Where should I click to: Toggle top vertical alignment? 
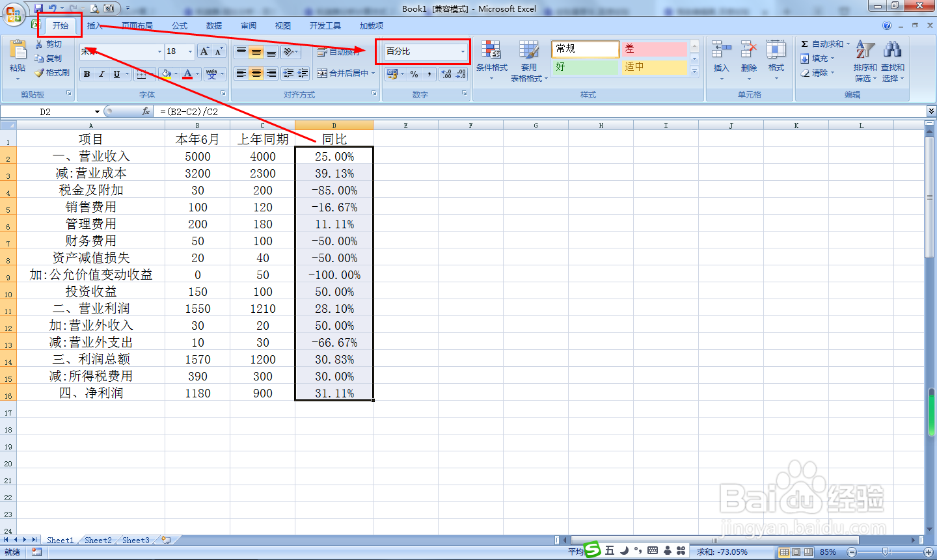pyautogui.click(x=241, y=52)
